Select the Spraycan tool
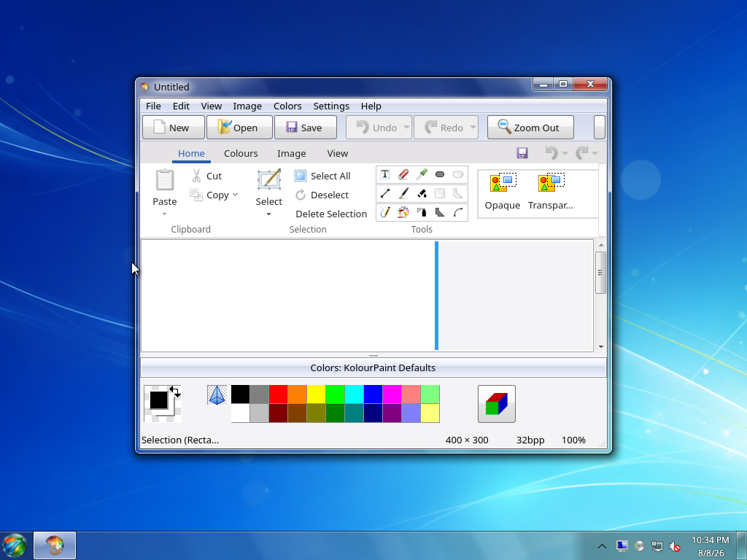This screenshot has height=560, width=747. tap(422, 212)
